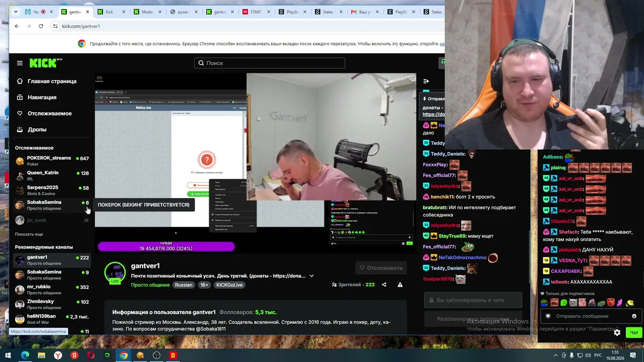
Task: Insert the yellow Pac-Man emote
Action: pos(629,303)
